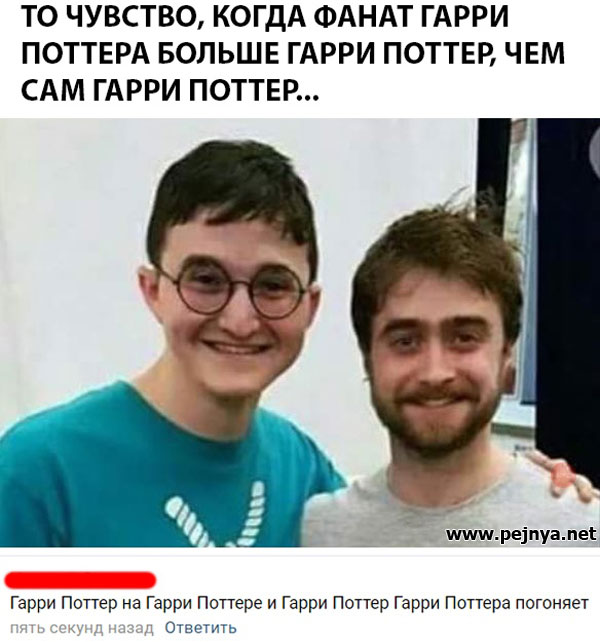Open the www.pejnya.net watermark link
Screen dimensions: 600x642
[x=521, y=534]
